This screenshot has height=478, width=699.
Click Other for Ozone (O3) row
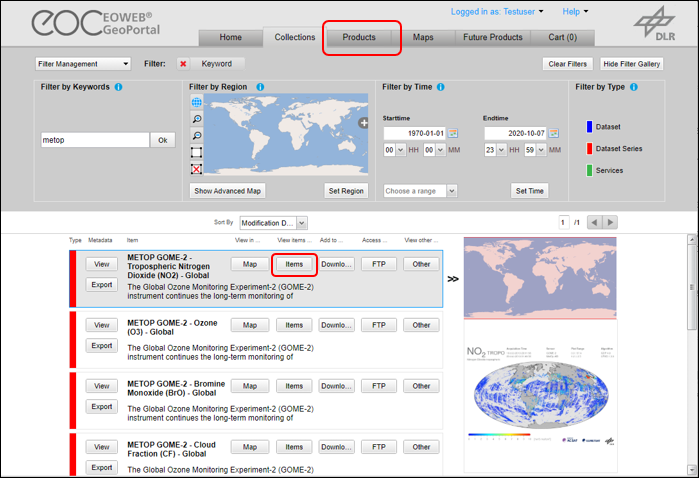421,325
